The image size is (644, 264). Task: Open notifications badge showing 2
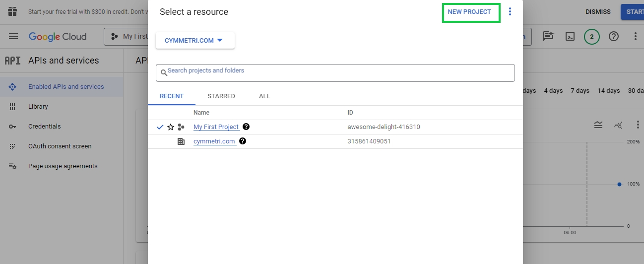pos(591,36)
